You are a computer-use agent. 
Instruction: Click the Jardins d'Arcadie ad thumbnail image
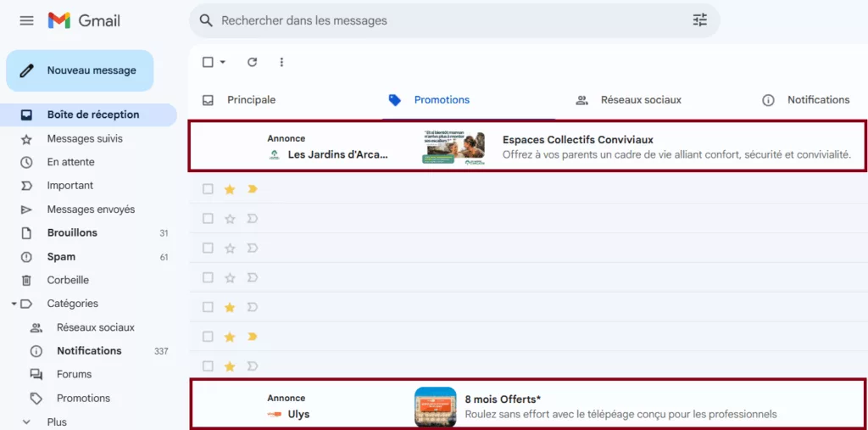click(453, 148)
